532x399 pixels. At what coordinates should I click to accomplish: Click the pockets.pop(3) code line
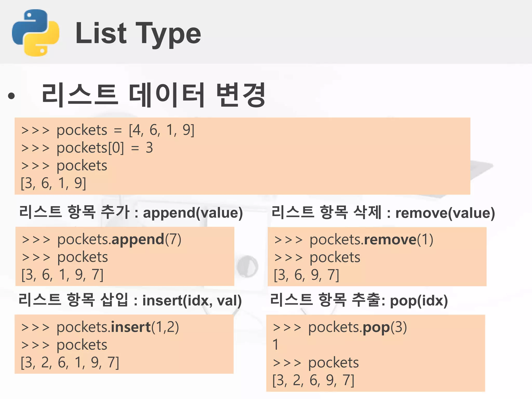[340, 327]
